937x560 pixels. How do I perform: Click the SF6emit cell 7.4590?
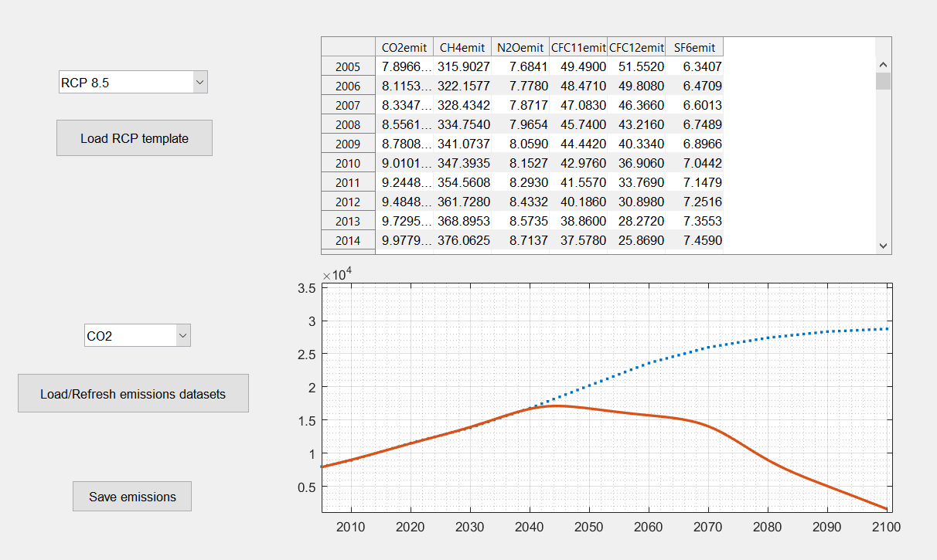click(x=694, y=241)
